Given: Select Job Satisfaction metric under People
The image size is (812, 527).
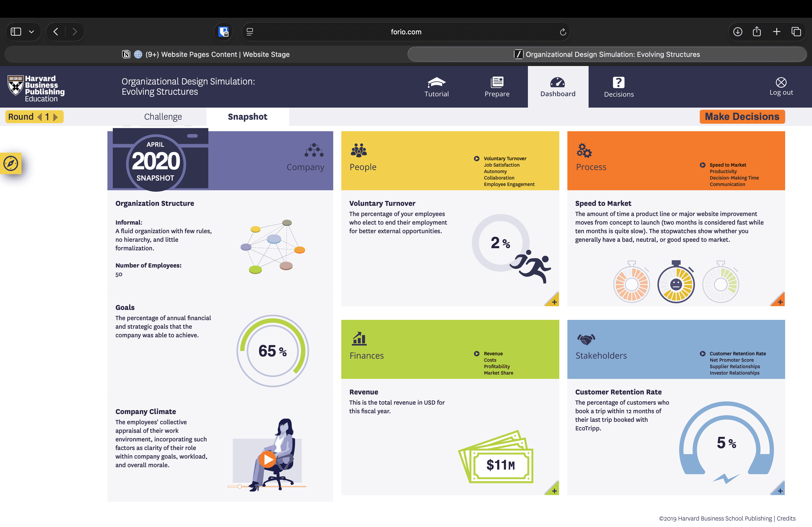Looking at the screenshot, I should 502,165.
